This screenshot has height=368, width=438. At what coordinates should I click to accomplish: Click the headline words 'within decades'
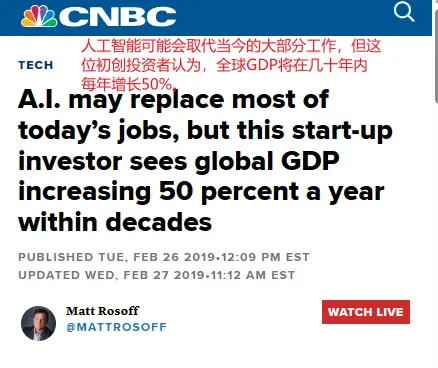point(115,222)
